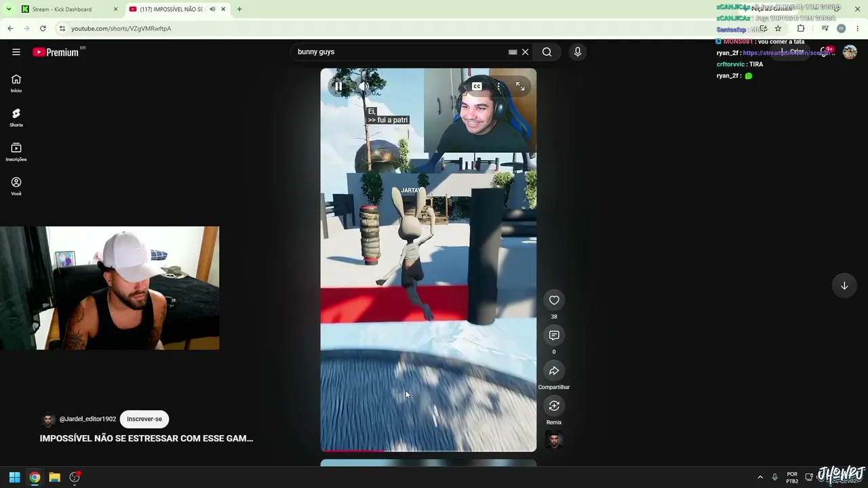Open Inscrições in the YouTube sidebar
Viewport: 868px width, 488px height.
tap(16, 152)
